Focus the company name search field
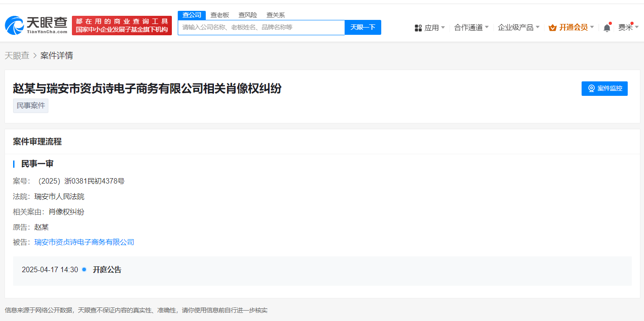644x321 pixels. coord(261,28)
